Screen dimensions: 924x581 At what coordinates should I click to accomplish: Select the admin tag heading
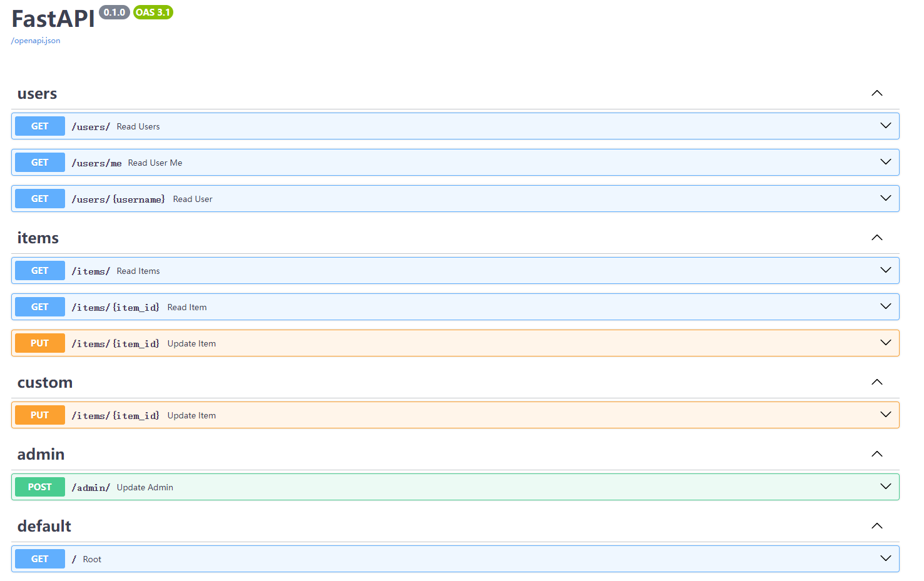click(41, 455)
